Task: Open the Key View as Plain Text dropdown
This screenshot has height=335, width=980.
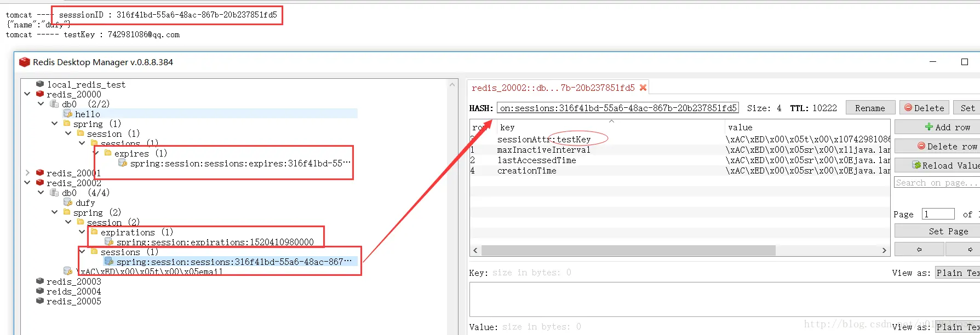Action: [957, 273]
